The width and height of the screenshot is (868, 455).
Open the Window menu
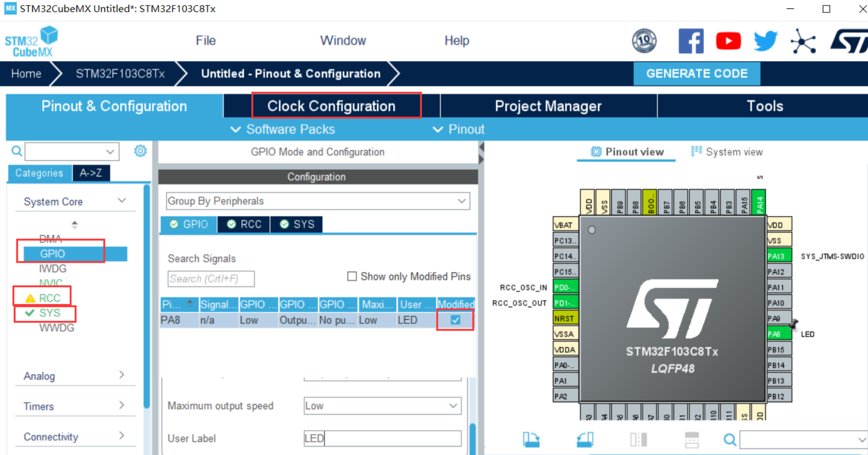(x=343, y=40)
